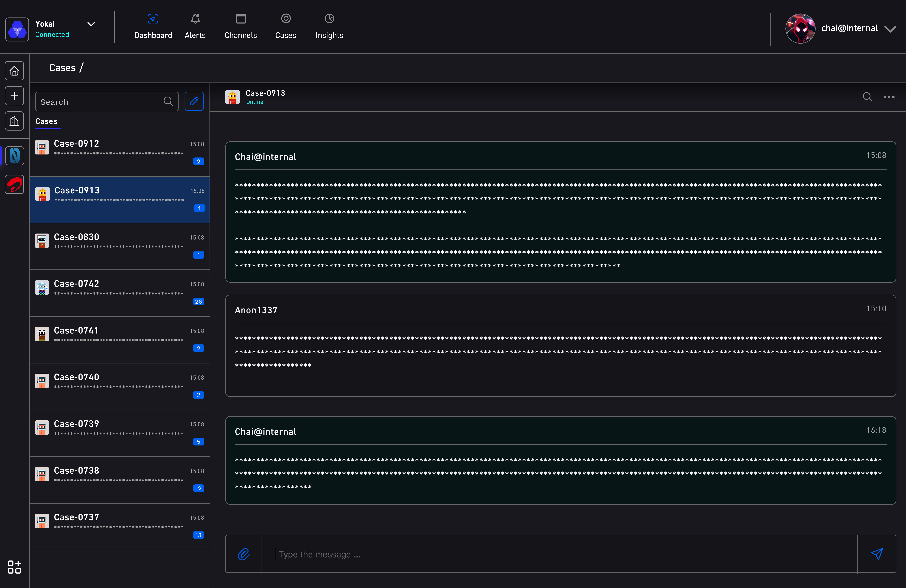Go to the Cases nav item
The image size is (906, 588).
(286, 27)
